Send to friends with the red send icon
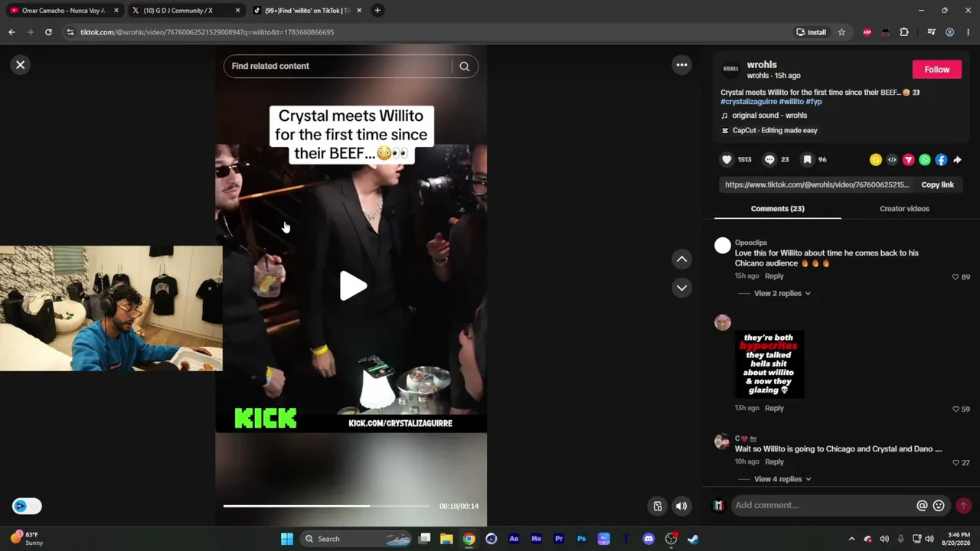980x551 pixels. [x=908, y=160]
